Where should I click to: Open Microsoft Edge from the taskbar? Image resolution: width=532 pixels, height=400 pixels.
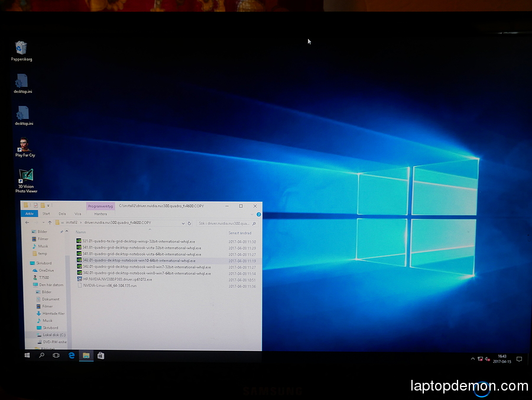point(72,356)
